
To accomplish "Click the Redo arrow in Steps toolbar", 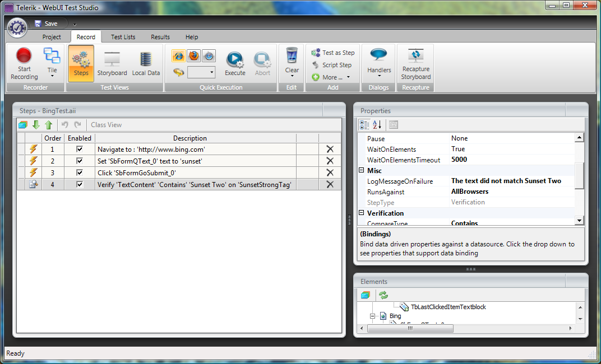I will point(77,125).
